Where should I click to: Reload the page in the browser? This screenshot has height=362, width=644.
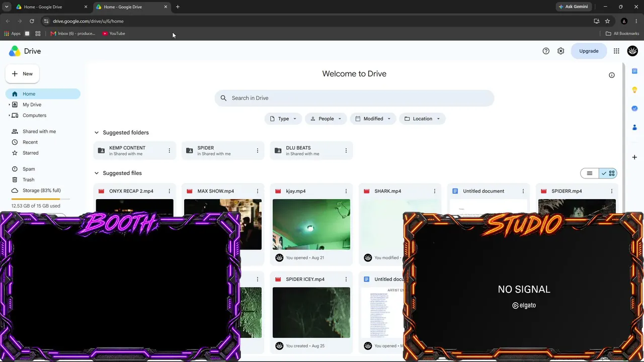pos(32,21)
